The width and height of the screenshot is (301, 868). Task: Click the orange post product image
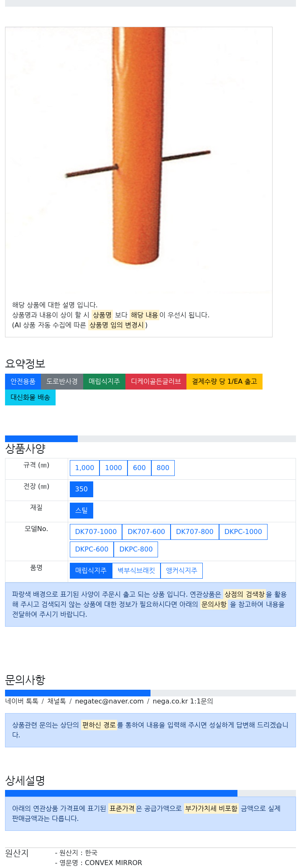tap(138, 160)
